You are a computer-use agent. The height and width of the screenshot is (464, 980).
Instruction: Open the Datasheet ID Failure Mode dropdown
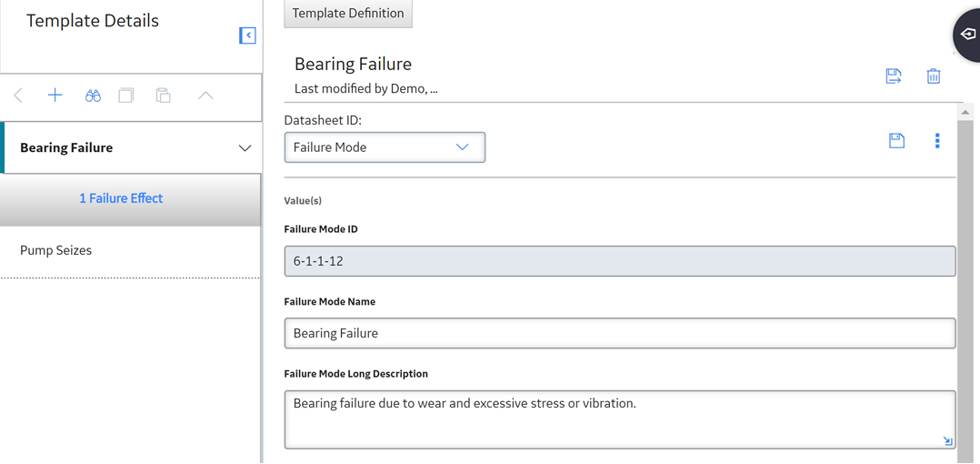[x=385, y=147]
